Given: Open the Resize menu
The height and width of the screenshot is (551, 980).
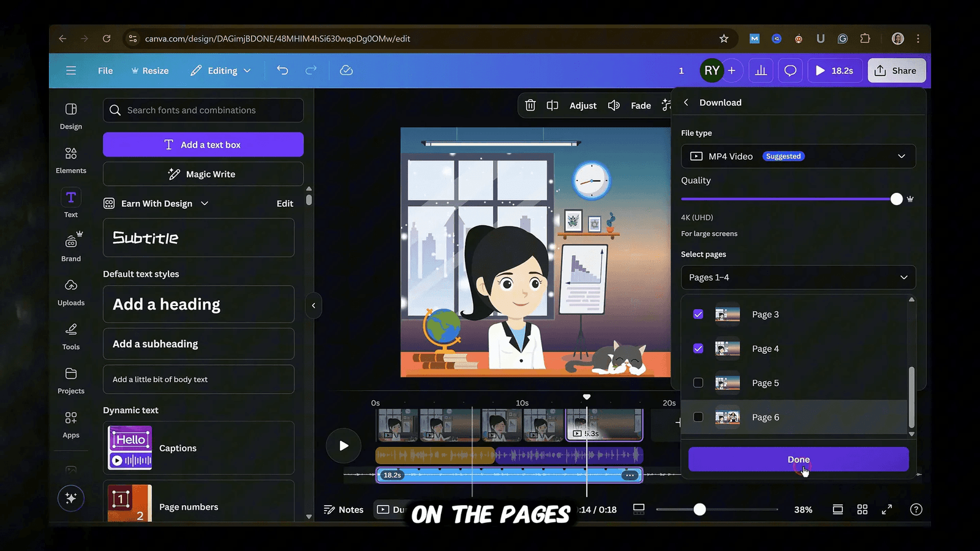Looking at the screenshot, I should 150,70.
